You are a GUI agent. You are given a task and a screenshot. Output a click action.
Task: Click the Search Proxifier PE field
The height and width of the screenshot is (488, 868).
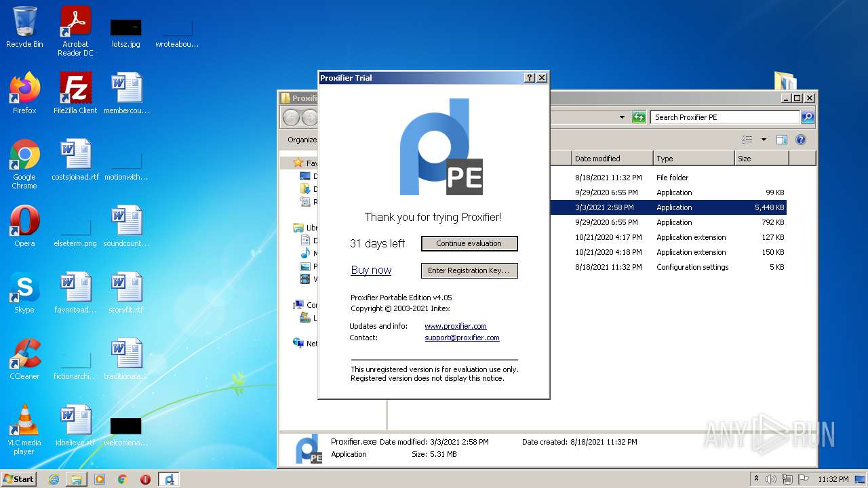click(724, 117)
